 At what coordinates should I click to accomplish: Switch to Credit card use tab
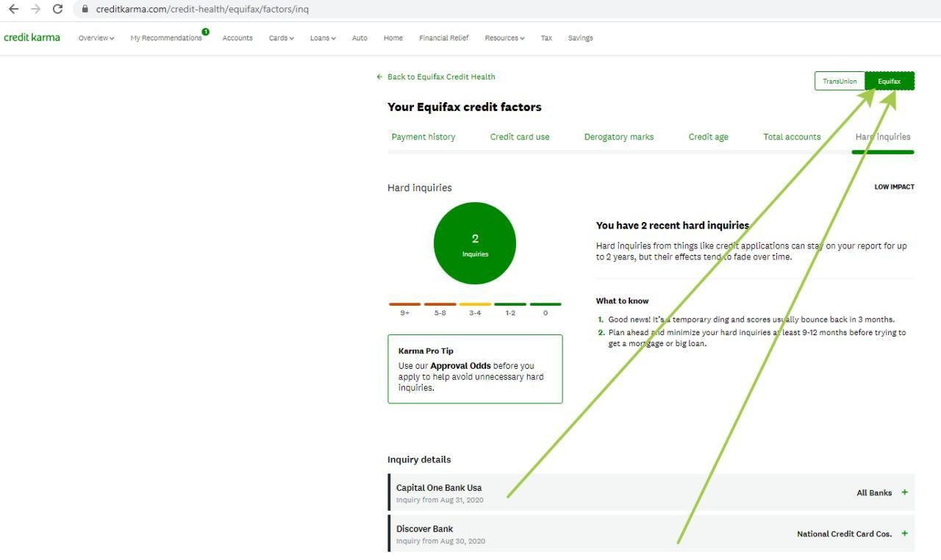(520, 137)
